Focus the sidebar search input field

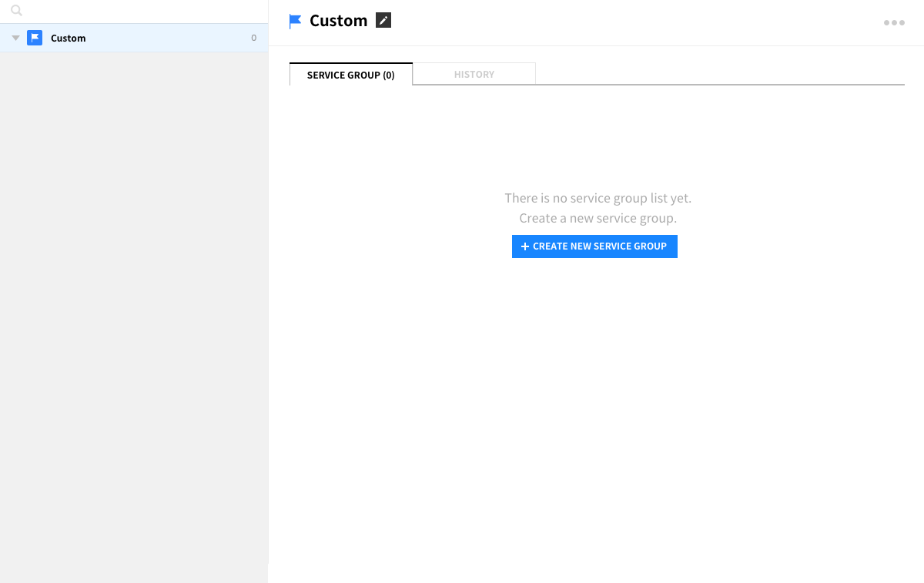pos(139,11)
